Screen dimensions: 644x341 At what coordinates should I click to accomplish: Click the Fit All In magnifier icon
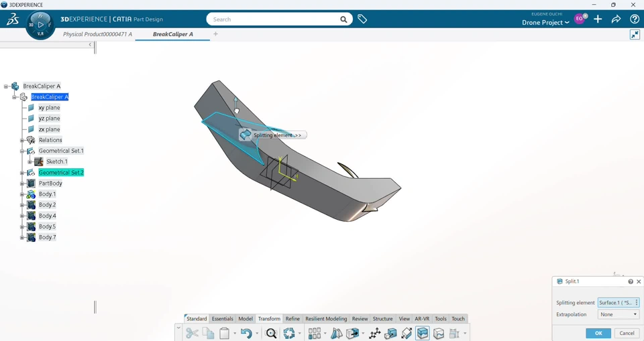pos(271,333)
